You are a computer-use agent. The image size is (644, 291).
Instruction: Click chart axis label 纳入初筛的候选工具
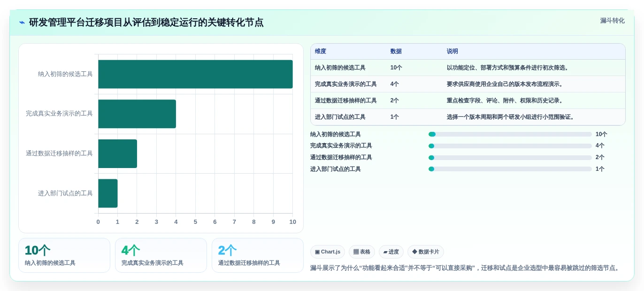(65, 74)
